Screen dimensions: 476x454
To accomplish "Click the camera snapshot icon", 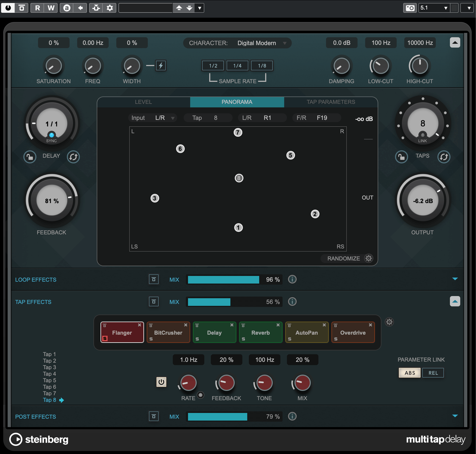I will 410,8.
